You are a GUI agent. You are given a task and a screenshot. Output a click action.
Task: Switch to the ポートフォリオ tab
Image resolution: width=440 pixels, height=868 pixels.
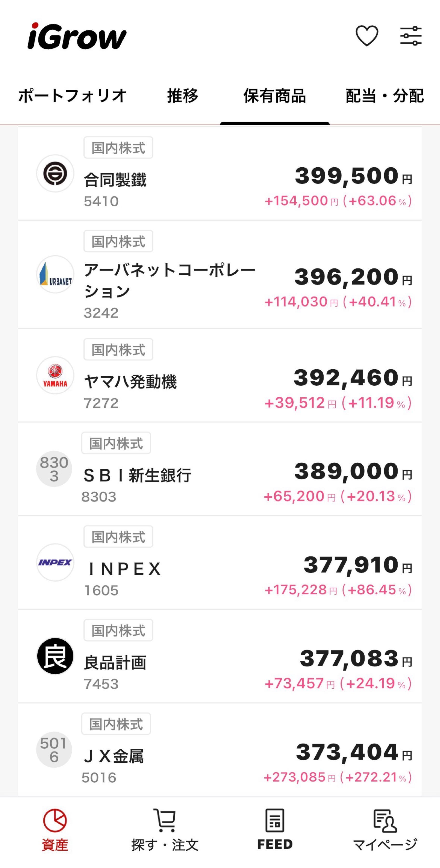(72, 96)
